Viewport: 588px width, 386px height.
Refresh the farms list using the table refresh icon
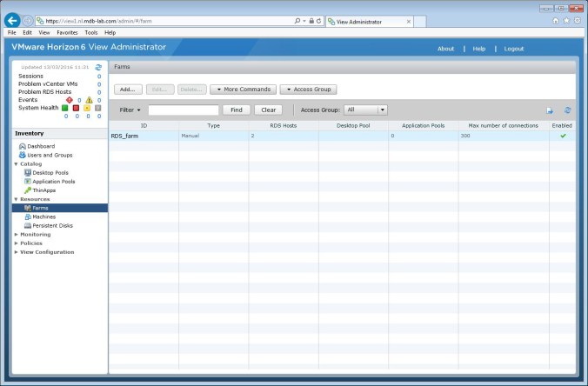(x=567, y=110)
